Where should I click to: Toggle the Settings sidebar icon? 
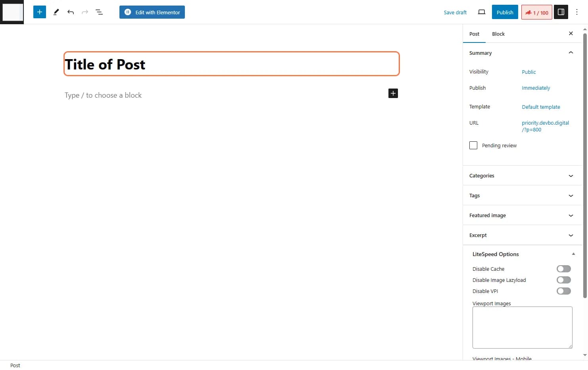coord(561,12)
